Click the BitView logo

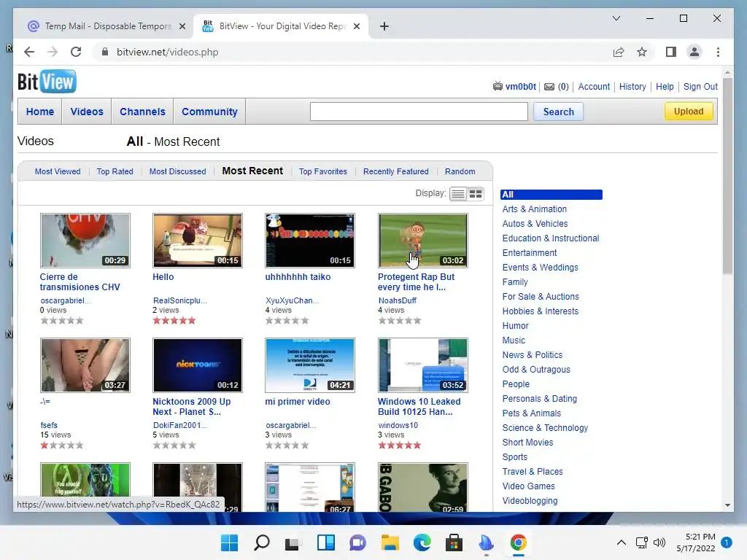(x=47, y=82)
